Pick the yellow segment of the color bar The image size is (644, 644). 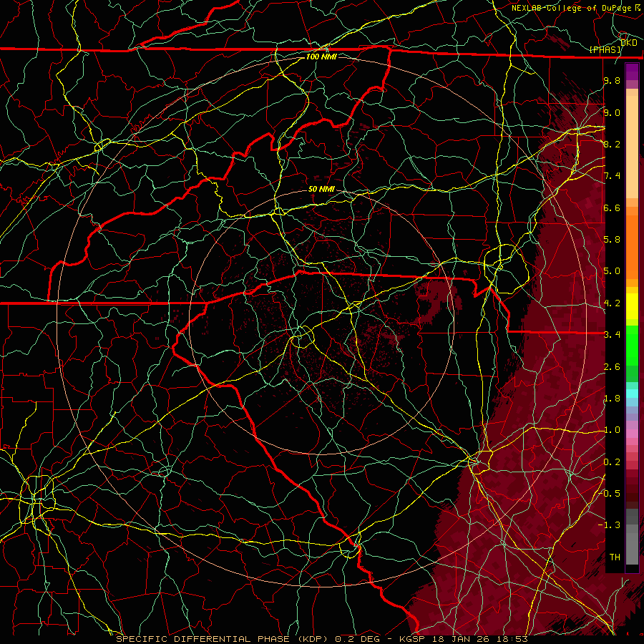pyautogui.click(x=632, y=306)
